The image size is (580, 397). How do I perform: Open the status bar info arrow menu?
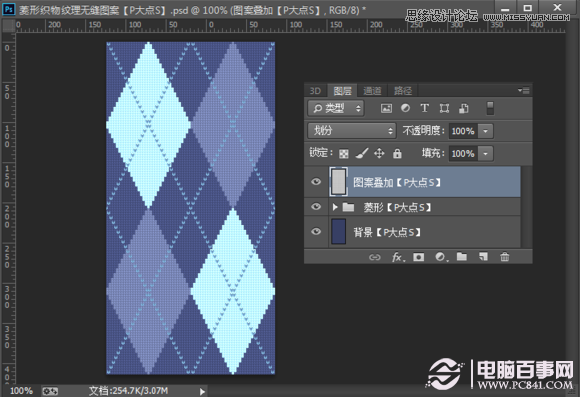202,391
